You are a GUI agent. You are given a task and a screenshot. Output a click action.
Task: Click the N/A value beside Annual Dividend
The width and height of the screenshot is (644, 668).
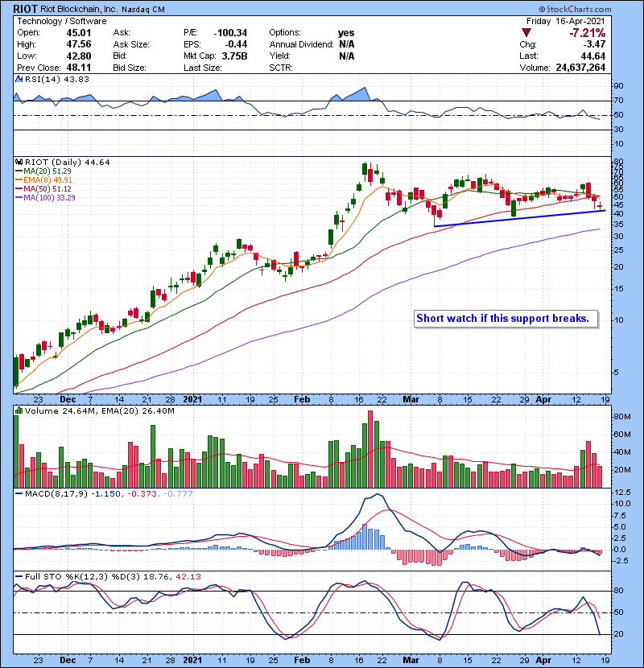[x=347, y=44]
